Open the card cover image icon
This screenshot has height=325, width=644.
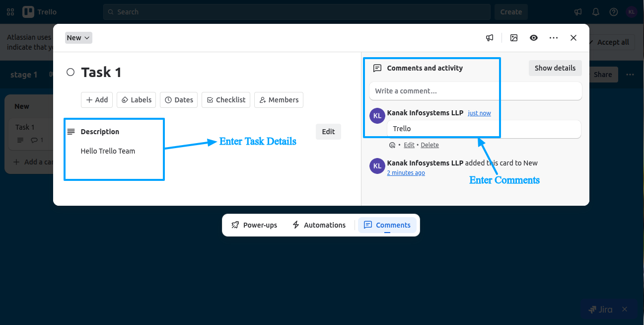tap(514, 38)
